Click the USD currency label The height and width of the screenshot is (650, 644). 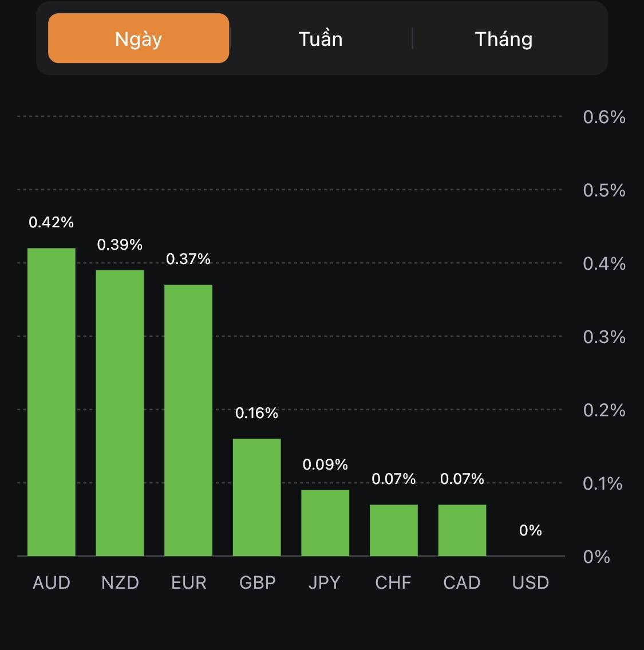(x=531, y=582)
